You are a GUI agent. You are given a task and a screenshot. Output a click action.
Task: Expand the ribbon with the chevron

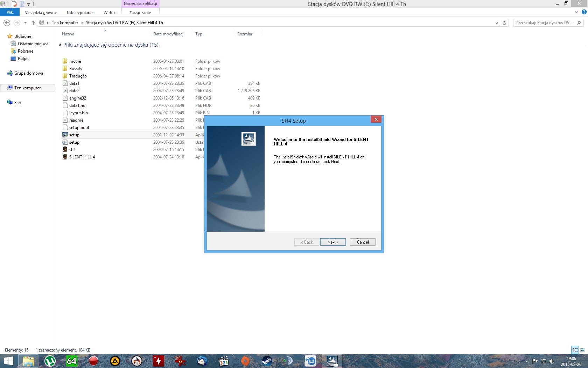coord(576,12)
